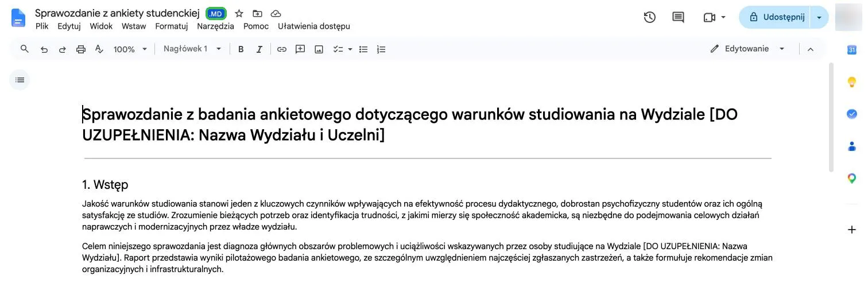Click the account avatar

pyautogui.click(x=847, y=17)
